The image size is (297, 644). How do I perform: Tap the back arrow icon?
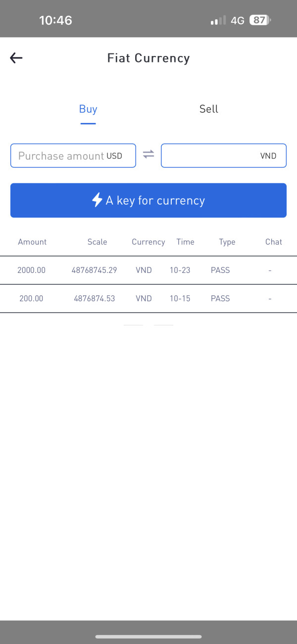coord(16,58)
